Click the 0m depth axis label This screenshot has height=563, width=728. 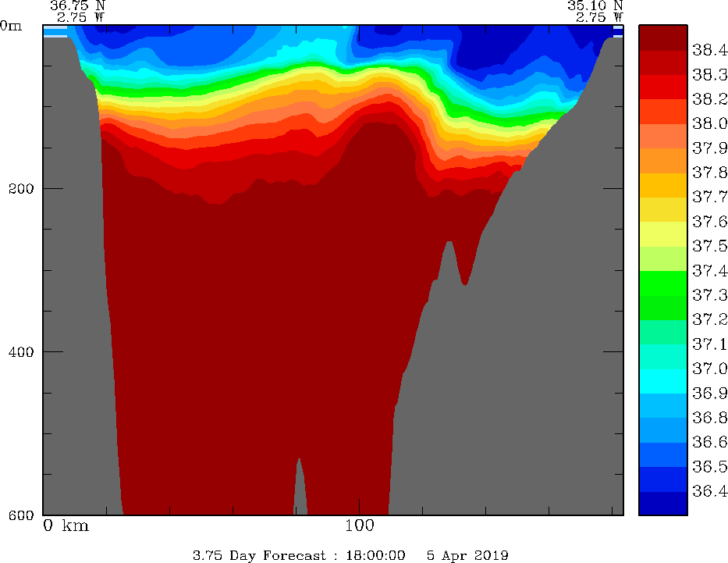[x=11, y=26]
